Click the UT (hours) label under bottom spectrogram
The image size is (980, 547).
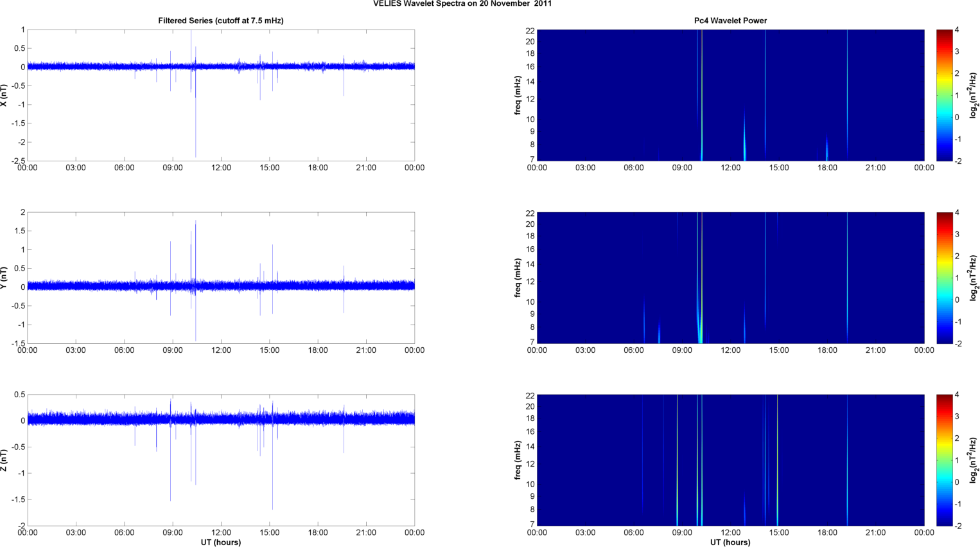pyautogui.click(x=730, y=542)
